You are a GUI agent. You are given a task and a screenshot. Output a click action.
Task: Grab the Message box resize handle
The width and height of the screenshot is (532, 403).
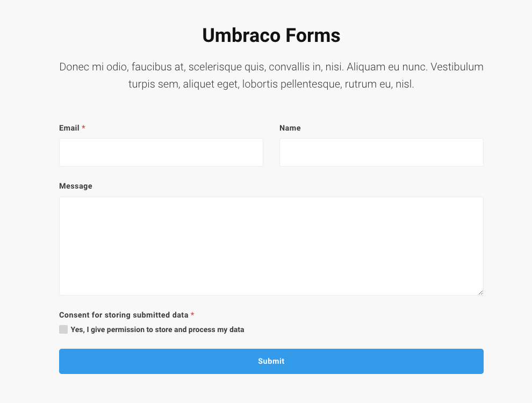click(481, 292)
